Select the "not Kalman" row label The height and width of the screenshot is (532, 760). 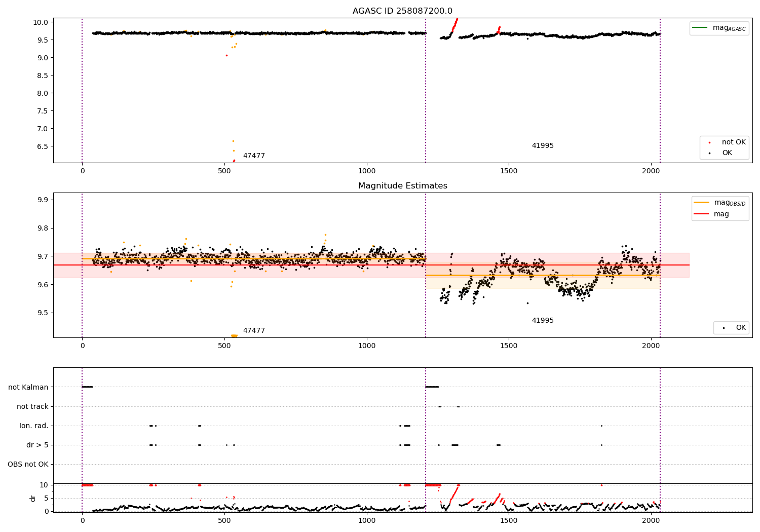(x=28, y=388)
